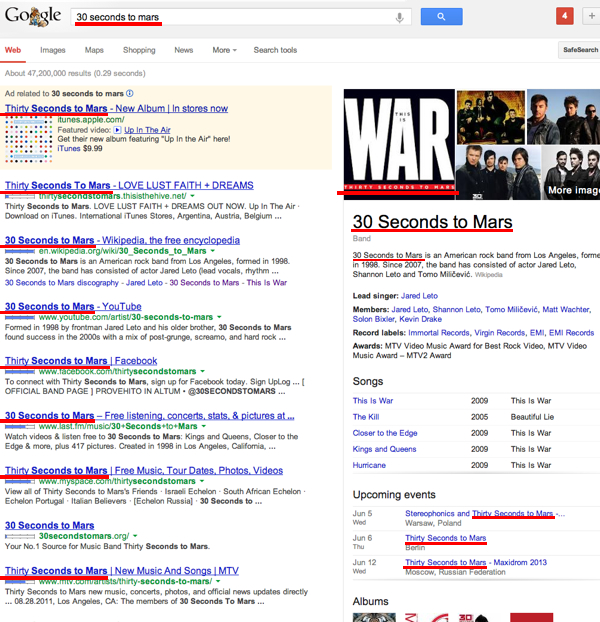Click Jared Leto next to Lead singer
The width and height of the screenshot is (600, 622).
pos(419,296)
